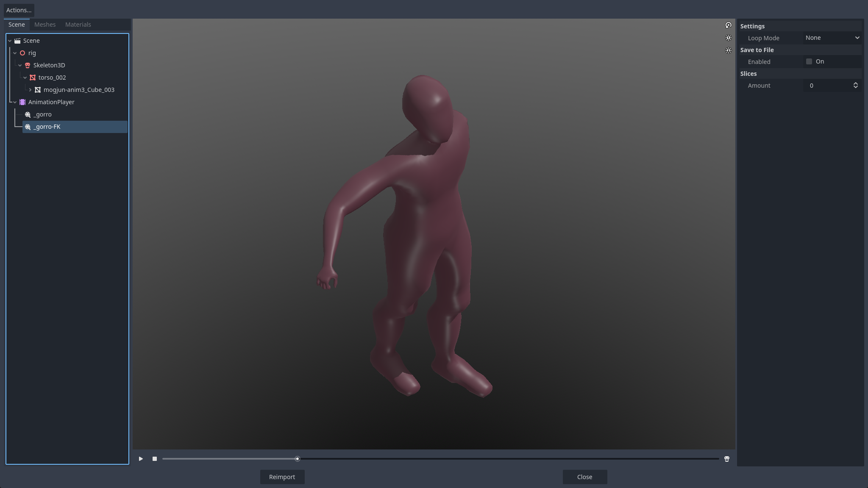
Task: Open the Actions... menu
Action: click(x=19, y=10)
